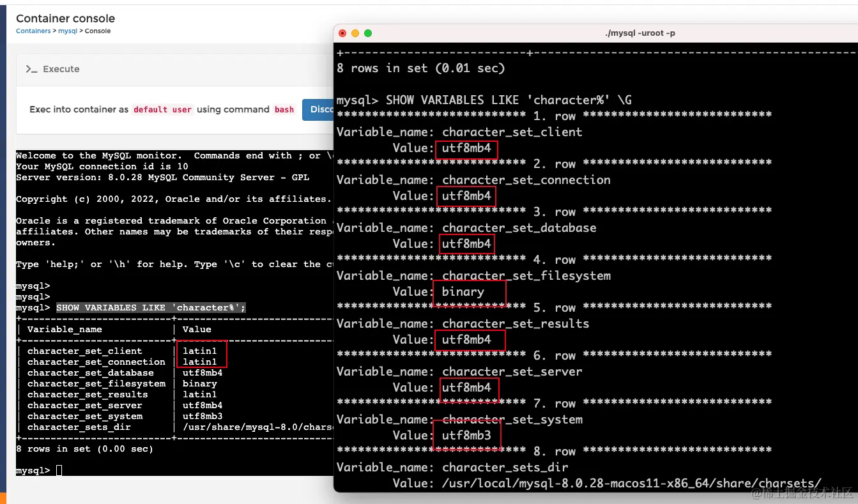Click the '8. row' separator line in terminal
The image size is (858, 504).
554,452
